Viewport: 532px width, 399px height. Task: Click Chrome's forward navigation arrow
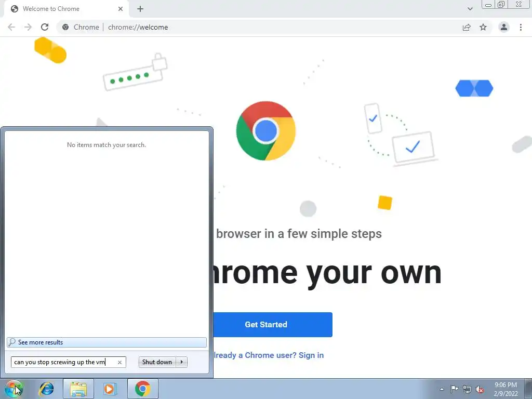[28, 27]
